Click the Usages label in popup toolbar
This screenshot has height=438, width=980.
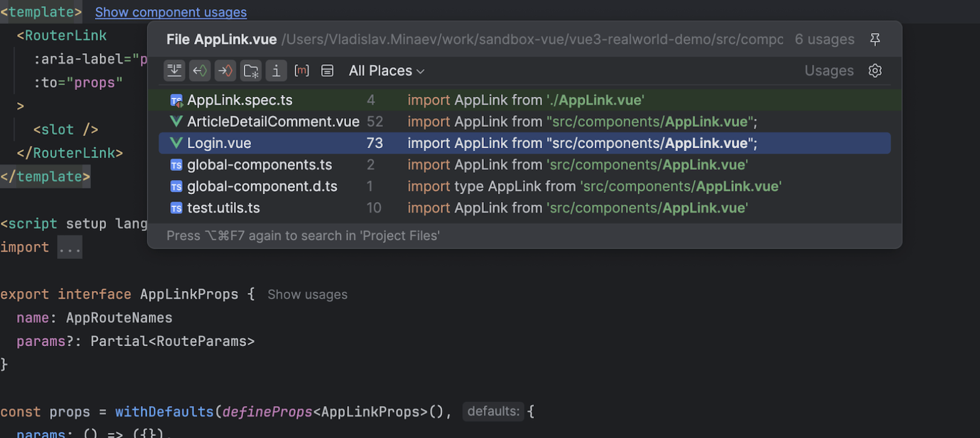[x=829, y=71]
